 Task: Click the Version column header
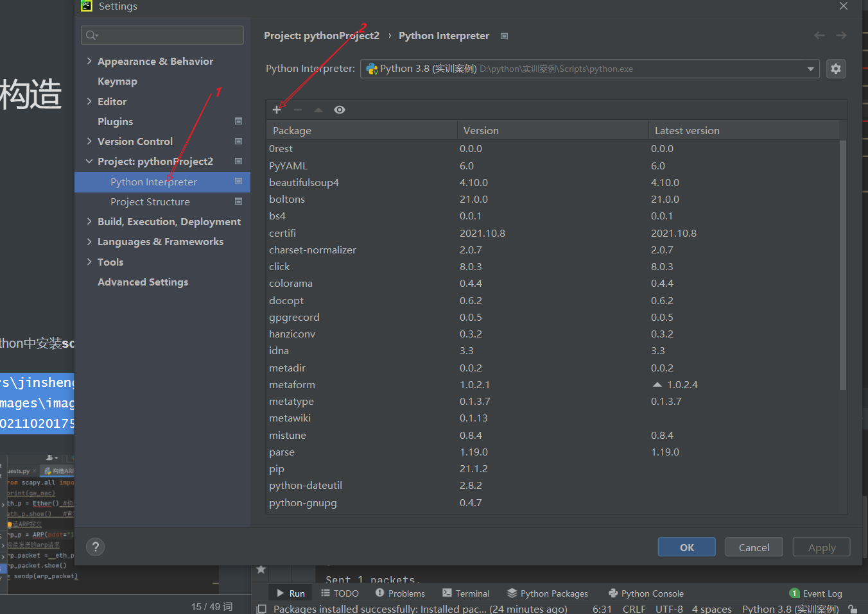pos(553,130)
